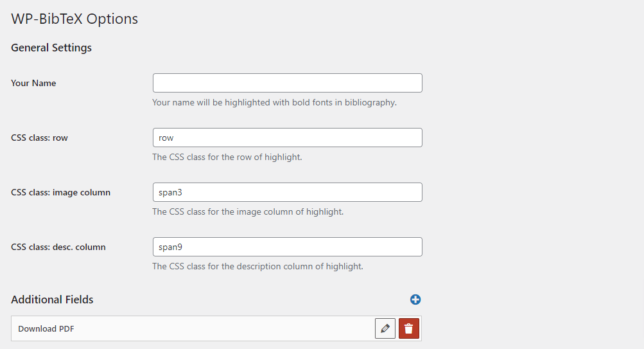Image resolution: width=644 pixels, height=349 pixels.
Task: Click the Your Name label
Action: 33,83
